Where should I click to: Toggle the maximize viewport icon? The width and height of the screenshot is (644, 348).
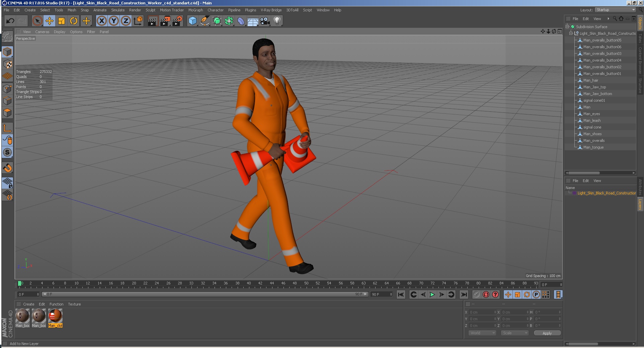560,31
